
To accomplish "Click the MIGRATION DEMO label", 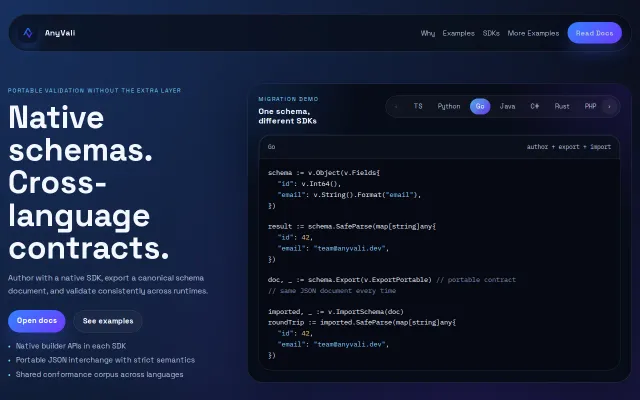I will (288, 99).
